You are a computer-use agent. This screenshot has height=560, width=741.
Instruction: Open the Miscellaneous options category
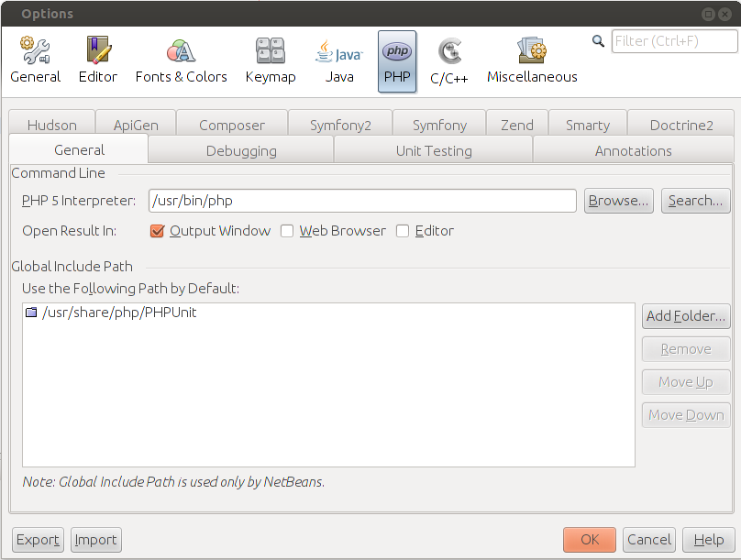(532, 61)
